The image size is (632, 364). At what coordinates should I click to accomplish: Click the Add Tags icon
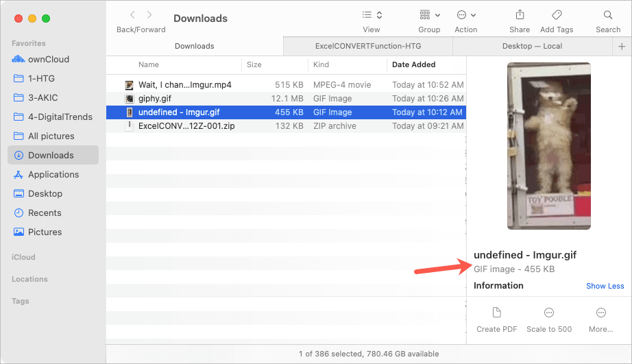tap(557, 15)
